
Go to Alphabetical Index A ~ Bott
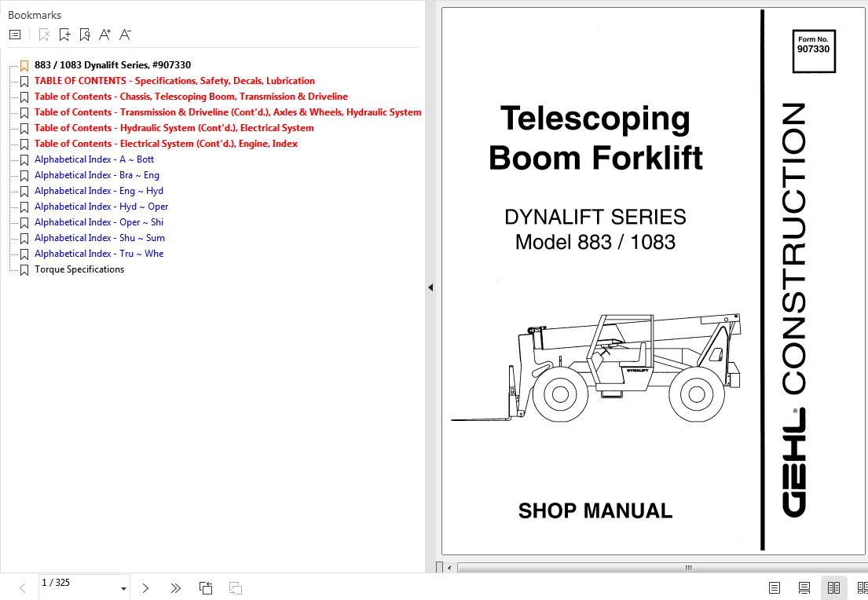click(x=94, y=159)
